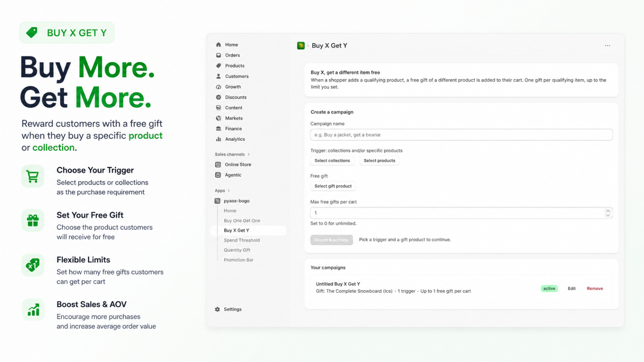Click the 'Your campaigns' heading

click(328, 267)
